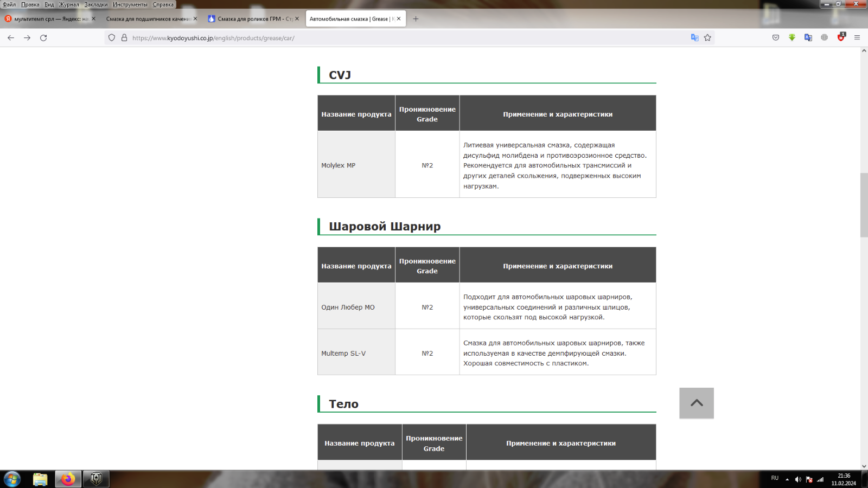Click Firefox taskbar icon

68,479
